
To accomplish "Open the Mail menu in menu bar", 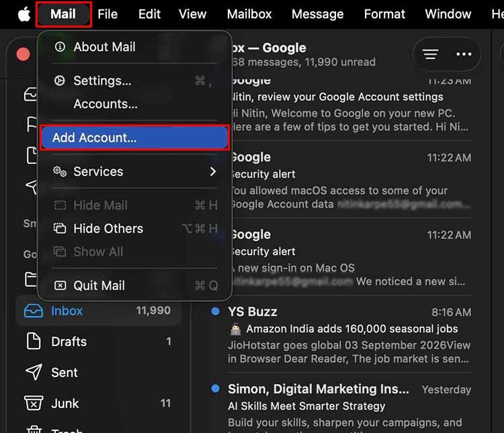I will coord(63,14).
